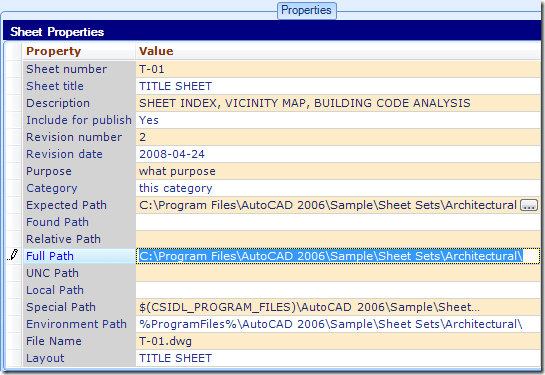
Task: Select the Revision number value 2
Action: tap(143, 137)
